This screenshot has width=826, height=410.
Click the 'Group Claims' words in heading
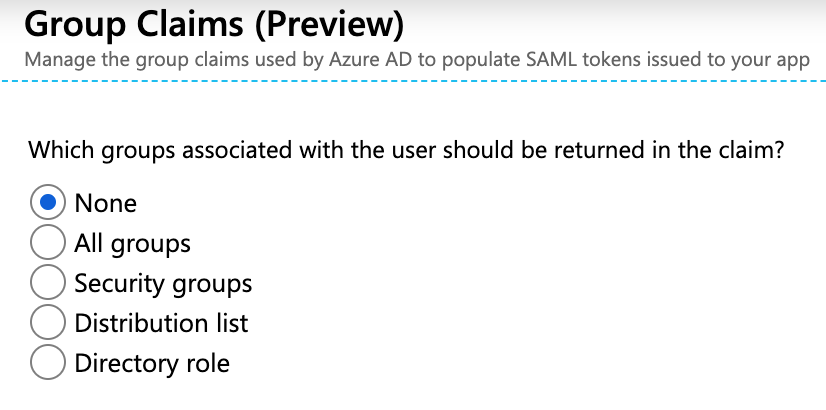(134, 24)
